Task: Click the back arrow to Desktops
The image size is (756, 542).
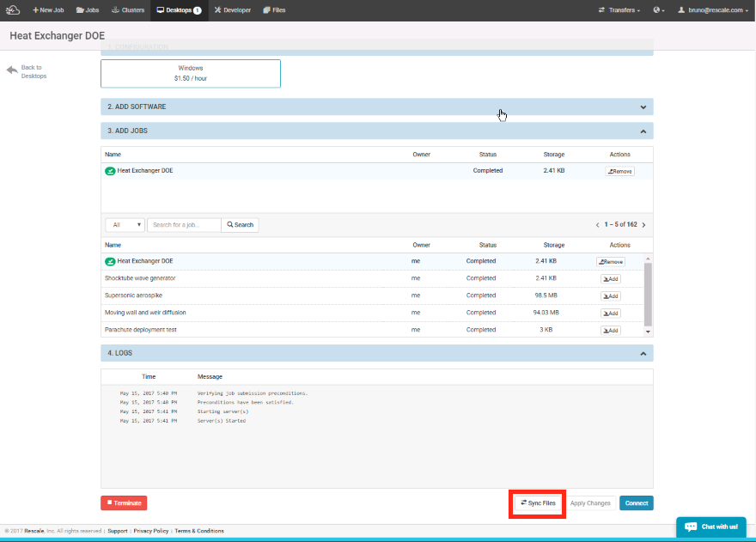Action: coord(12,70)
